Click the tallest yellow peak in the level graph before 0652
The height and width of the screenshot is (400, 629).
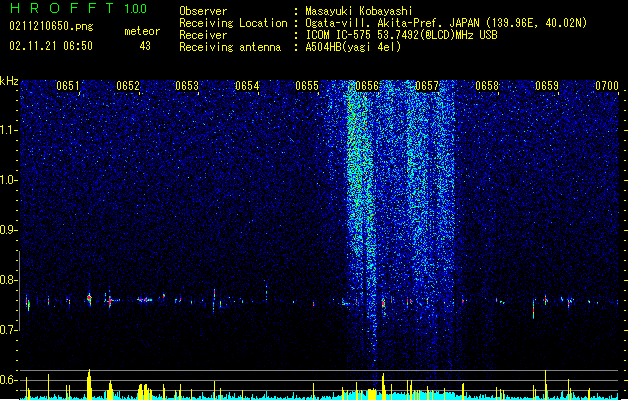[x=89, y=384]
